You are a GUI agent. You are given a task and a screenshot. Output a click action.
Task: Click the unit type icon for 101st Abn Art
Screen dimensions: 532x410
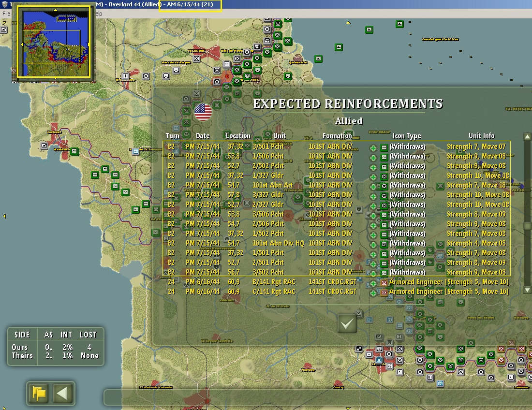(384, 186)
